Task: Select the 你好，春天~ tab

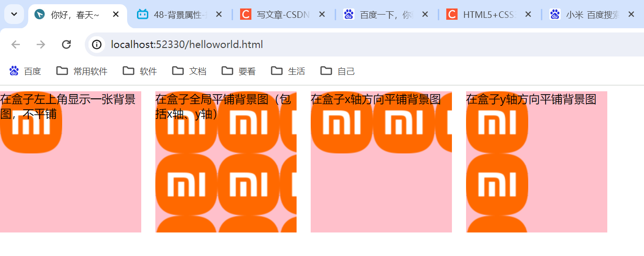Action: tap(78, 15)
